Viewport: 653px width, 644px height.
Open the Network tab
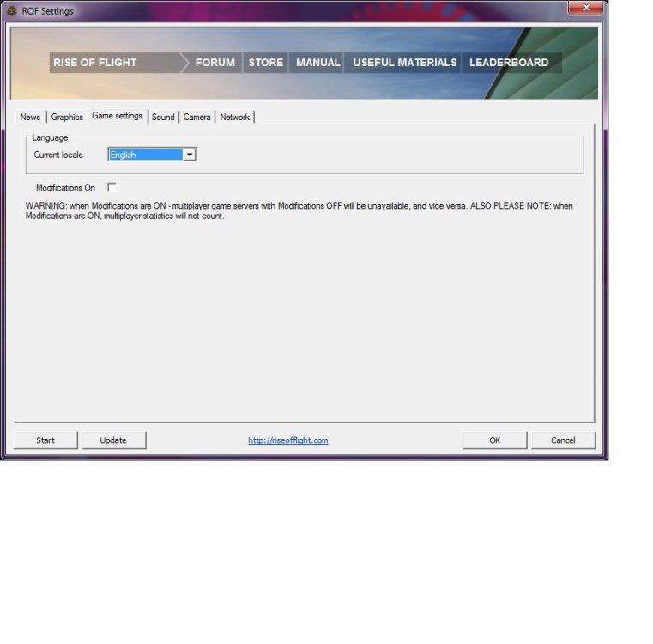pyautogui.click(x=234, y=117)
